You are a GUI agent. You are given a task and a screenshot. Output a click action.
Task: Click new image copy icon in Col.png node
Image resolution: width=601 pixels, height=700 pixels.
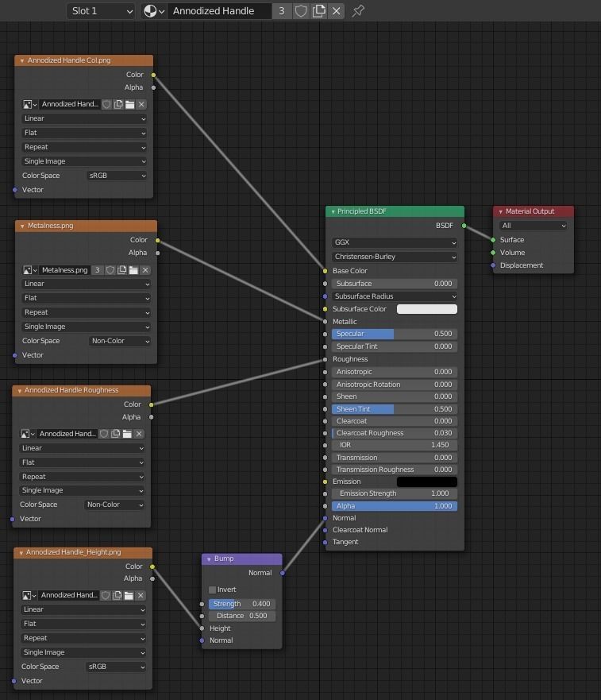(118, 104)
